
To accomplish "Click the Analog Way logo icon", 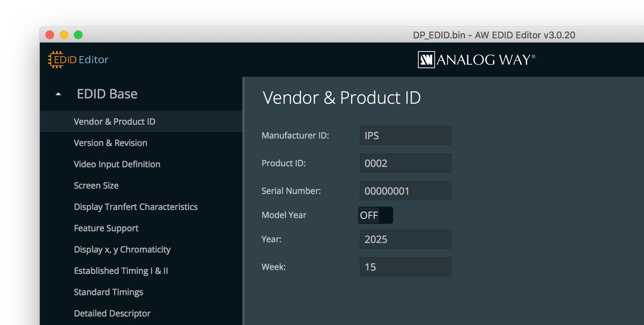I will click(426, 60).
